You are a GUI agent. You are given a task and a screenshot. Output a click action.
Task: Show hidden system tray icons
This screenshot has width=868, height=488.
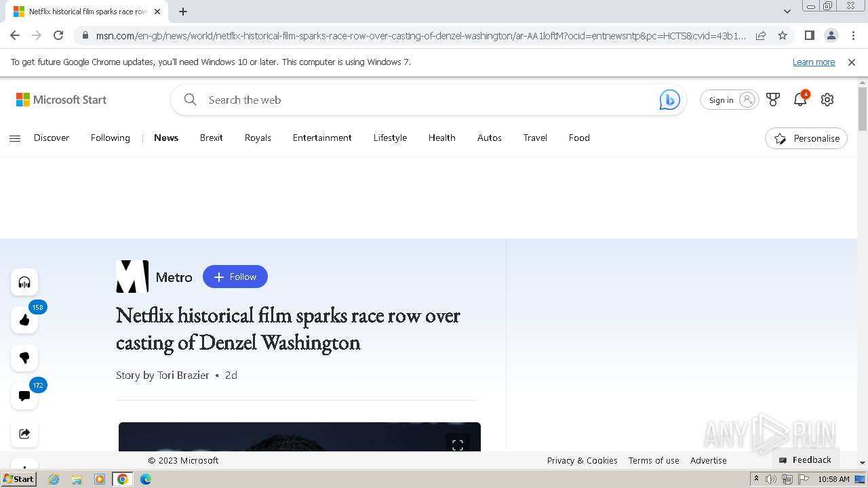coord(756,479)
